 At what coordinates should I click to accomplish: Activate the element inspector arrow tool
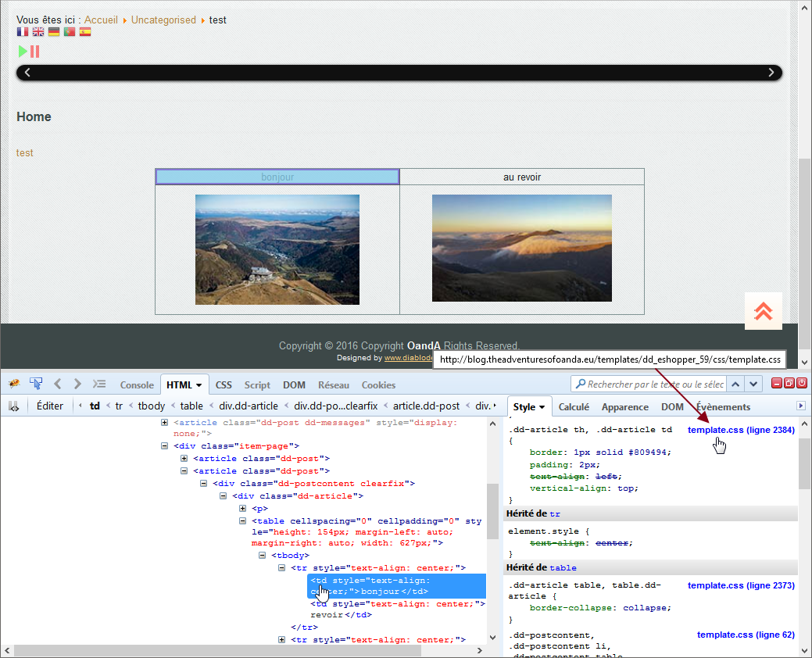(36, 384)
